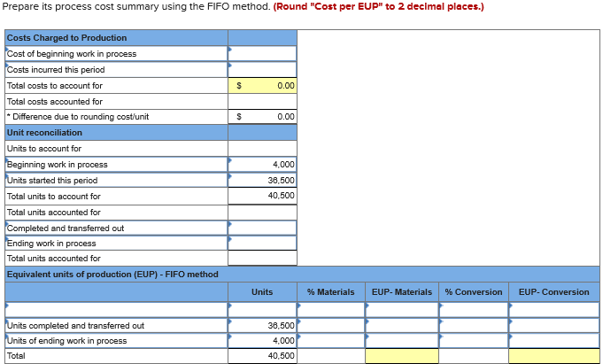
Task: Select the Total EUP- Conversion yellow cell
Action: point(554,356)
